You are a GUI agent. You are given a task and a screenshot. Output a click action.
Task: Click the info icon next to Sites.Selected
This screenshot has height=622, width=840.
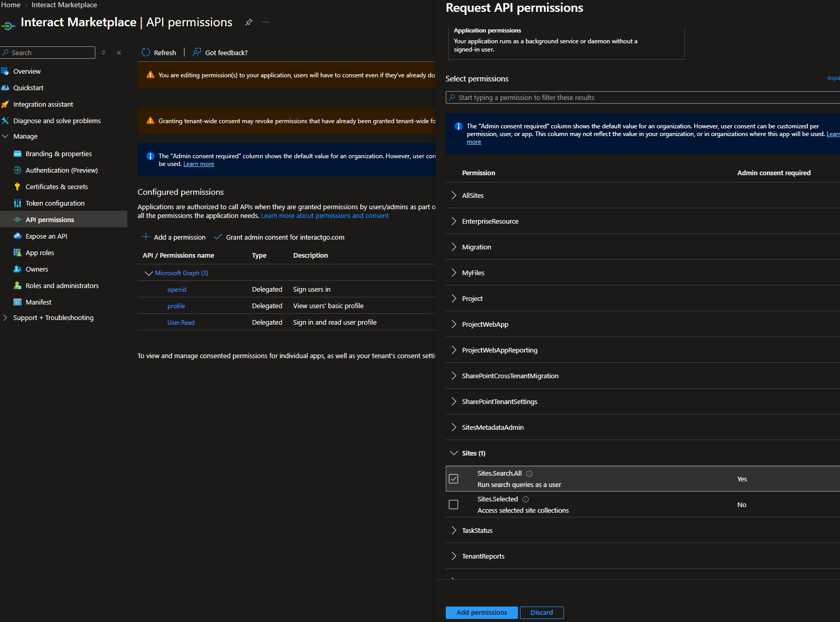(526, 499)
